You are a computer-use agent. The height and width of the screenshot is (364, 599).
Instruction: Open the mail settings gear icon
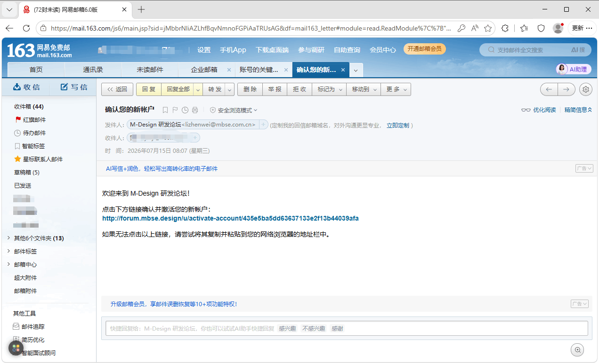click(x=585, y=89)
